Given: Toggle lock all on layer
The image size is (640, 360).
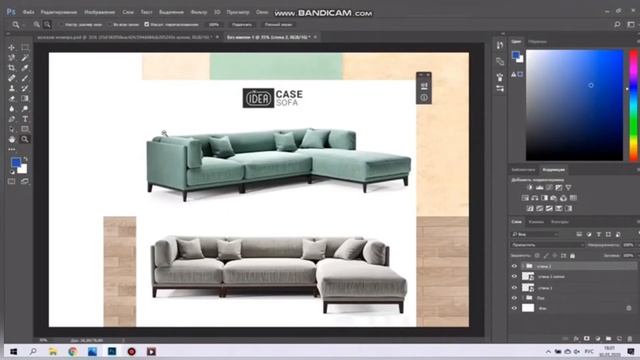Looking at the screenshot, I should pyautogui.click(x=572, y=256).
